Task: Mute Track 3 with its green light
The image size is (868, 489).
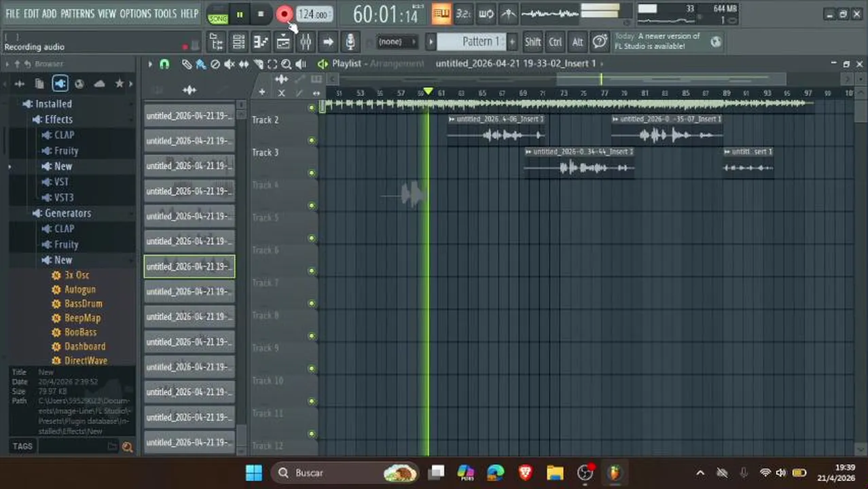Action: tap(312, 173)
